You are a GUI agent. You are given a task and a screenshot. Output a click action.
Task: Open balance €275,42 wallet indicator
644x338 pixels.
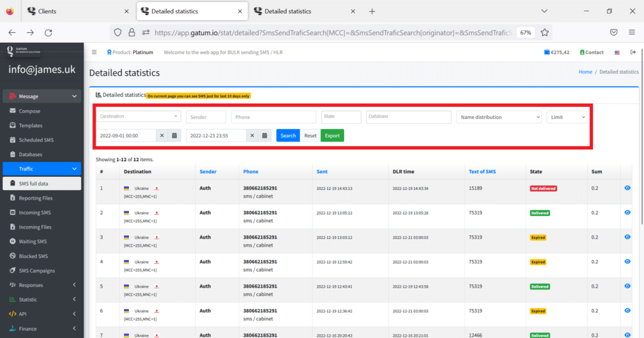tap(557, 52)
